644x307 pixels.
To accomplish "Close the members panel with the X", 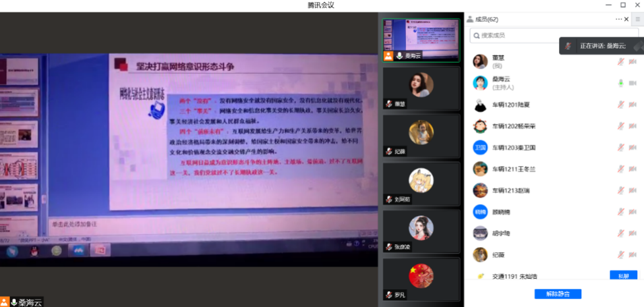I will click(627, 19).
